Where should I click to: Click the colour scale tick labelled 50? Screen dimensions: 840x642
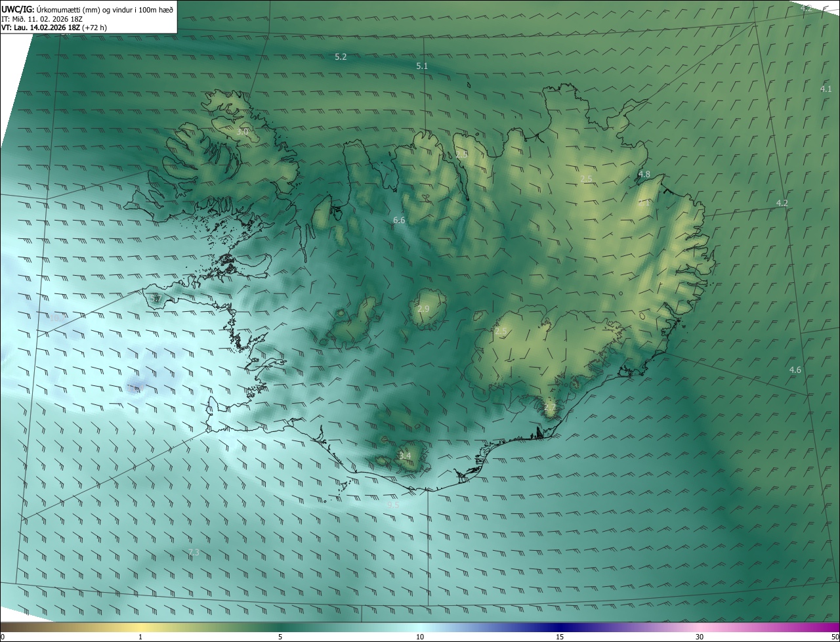click(835, 637)
